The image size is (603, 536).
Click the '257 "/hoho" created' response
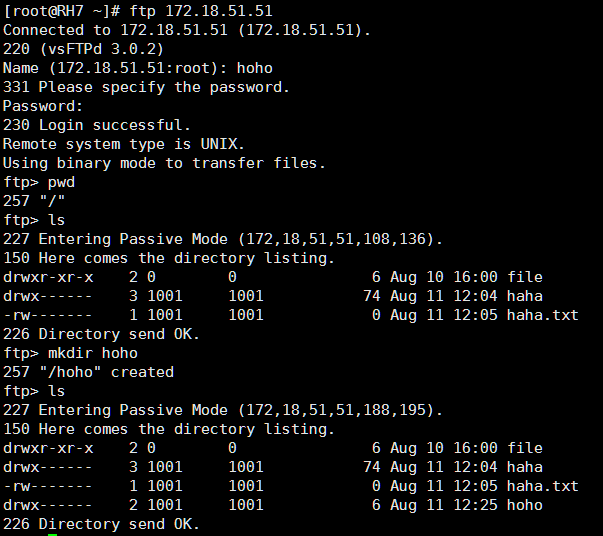88,372
